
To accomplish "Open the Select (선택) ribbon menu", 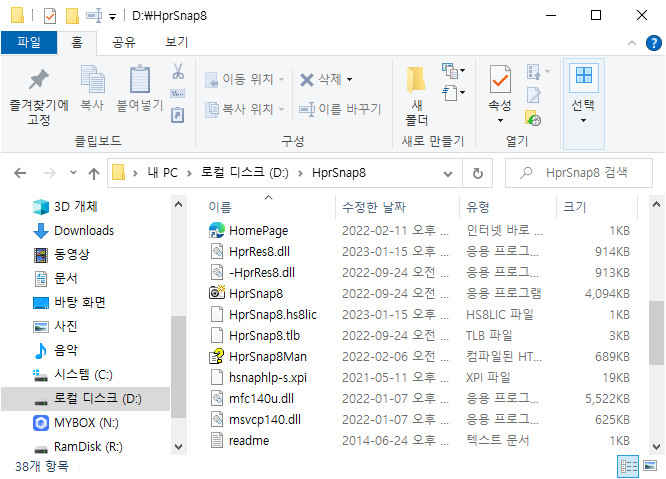I will click(584, 104).
